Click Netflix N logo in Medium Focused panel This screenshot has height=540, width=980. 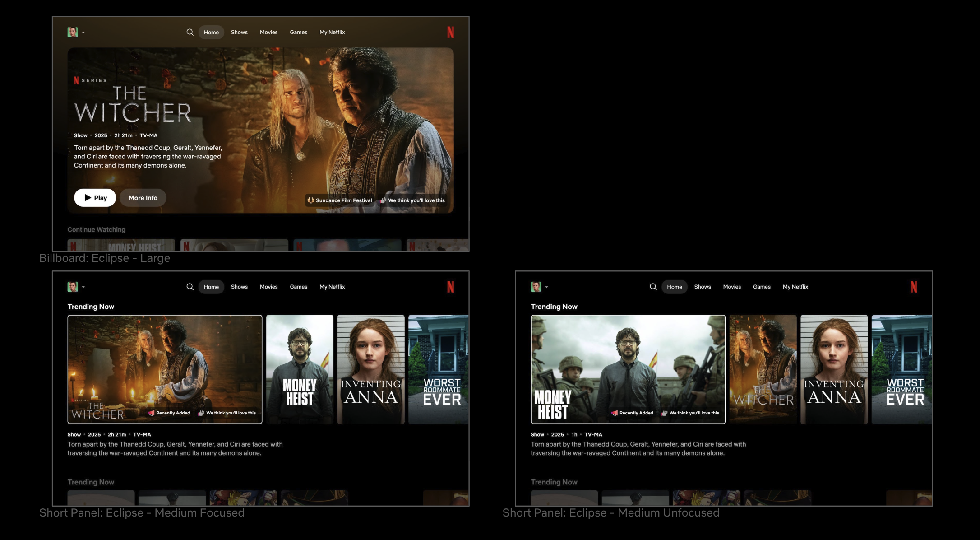click(x=450, y=287)
